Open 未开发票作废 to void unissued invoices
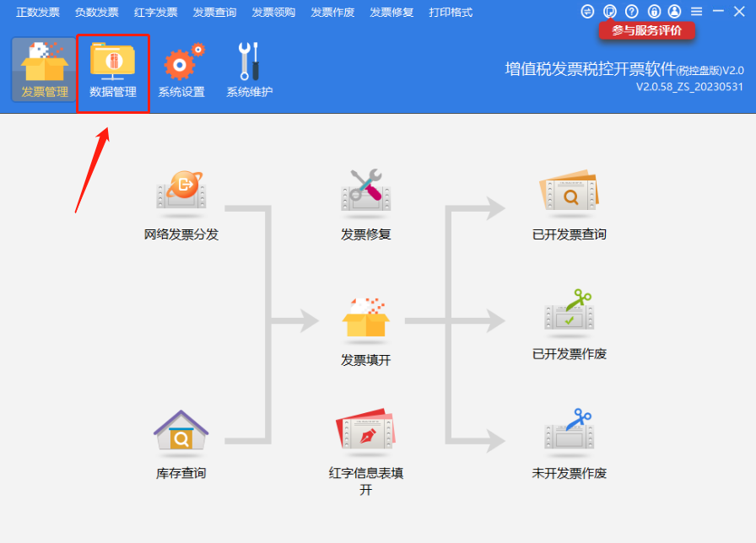Screen dimensions: 756x543 pyautogui.click(x=569, y=444)
